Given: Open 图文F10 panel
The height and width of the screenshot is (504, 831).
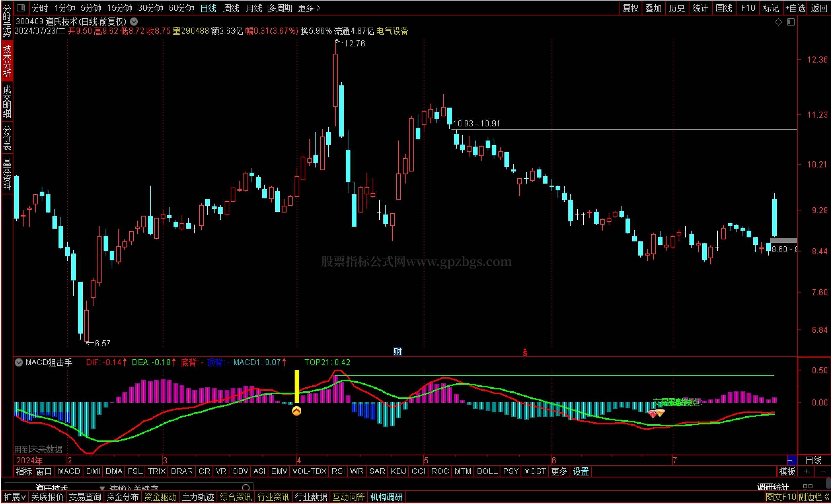Looking at the screenshot, I should click(781, 497).
